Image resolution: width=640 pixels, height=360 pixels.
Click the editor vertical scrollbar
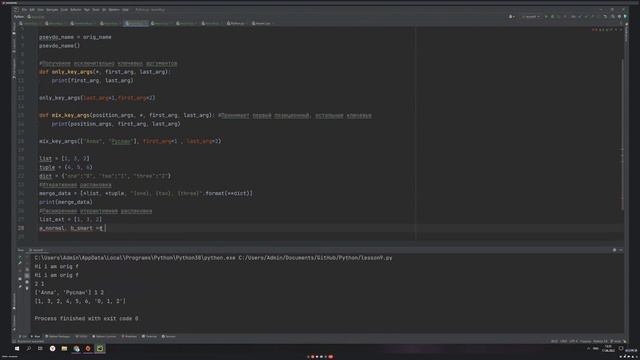[622, 135]
